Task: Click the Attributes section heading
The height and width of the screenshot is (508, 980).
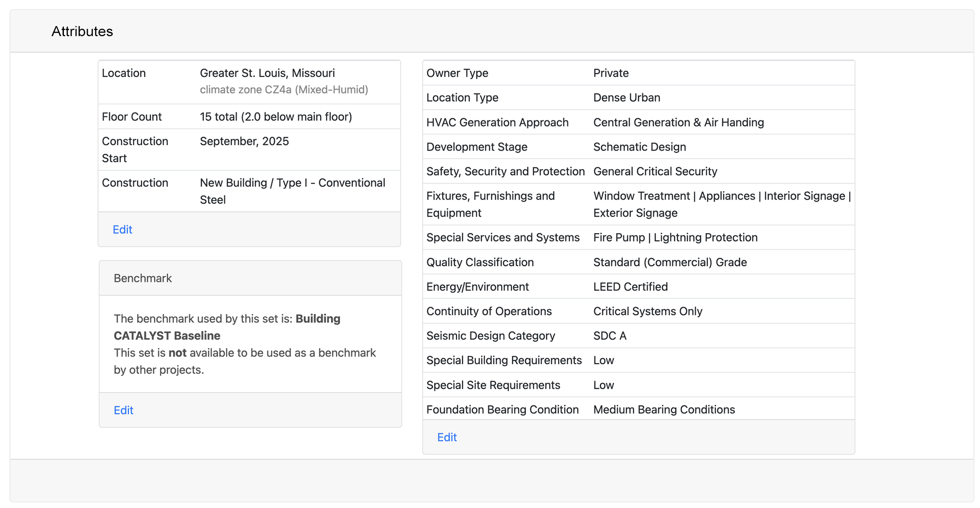Action: 82,31
